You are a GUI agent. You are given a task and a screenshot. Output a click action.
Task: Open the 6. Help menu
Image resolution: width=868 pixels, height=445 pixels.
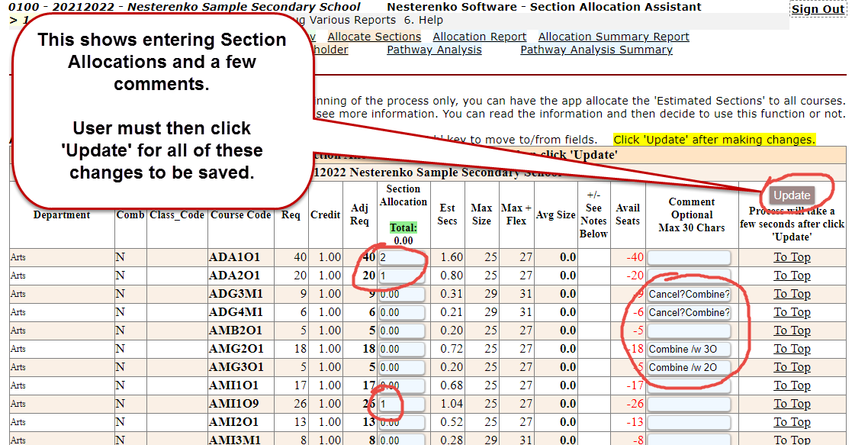click(x=423, y=21)
